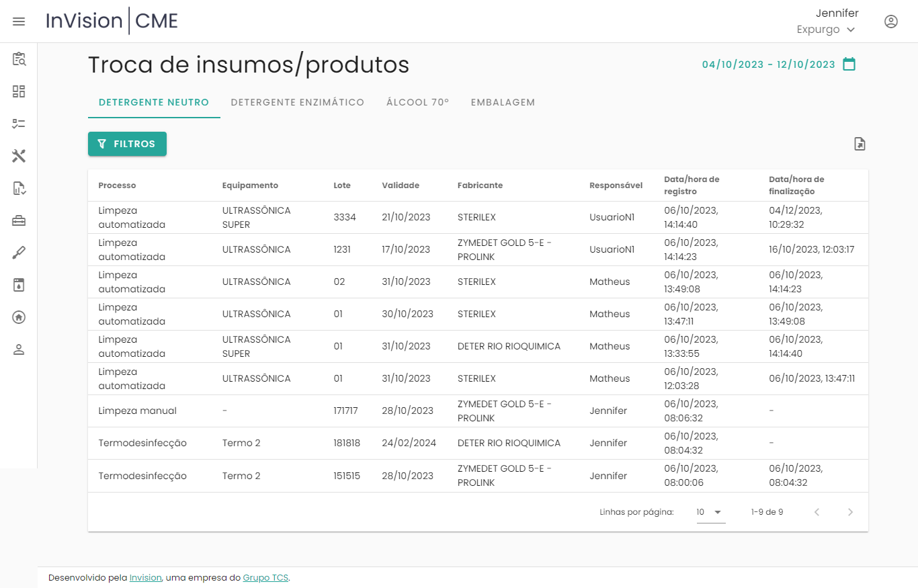Open the date range calendar picker
The image size is (918, 588).
tap(849, 65)
